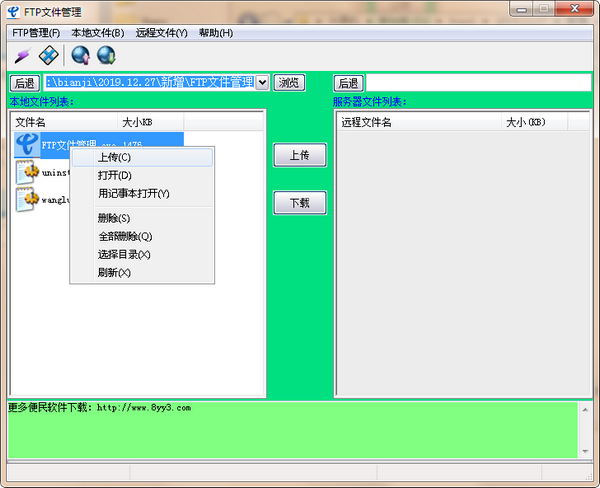Viewport: 600px width, 488px height.
Task: Click the blue diamond disconnect toolbar icon
Action: [48, 54]
